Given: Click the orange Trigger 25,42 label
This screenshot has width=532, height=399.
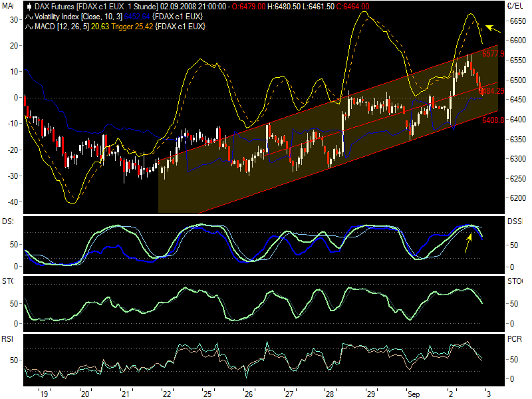Looking at the screenshot, I should pyautogui.click(x=132, y=27).
